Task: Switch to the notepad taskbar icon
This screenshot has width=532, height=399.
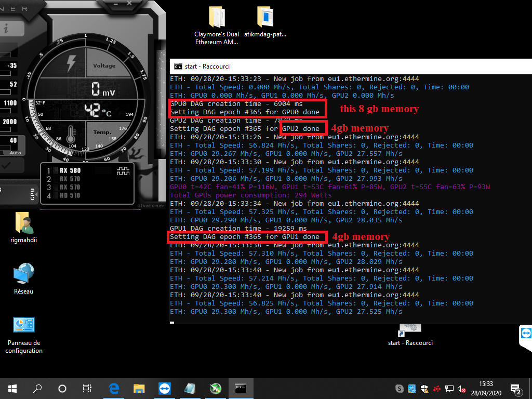Action: (x=190, y=389)
